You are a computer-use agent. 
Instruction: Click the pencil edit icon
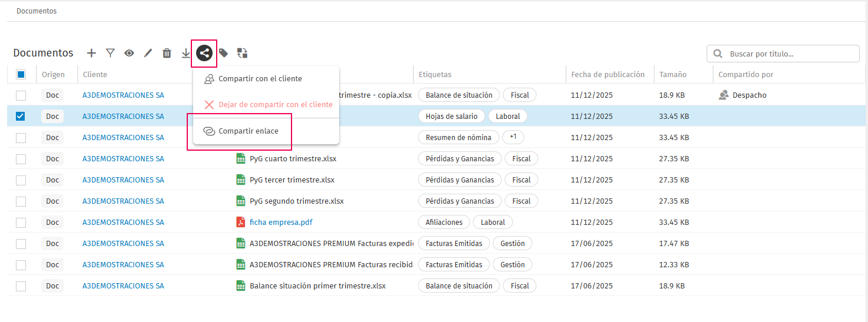[x=148, y=53]
